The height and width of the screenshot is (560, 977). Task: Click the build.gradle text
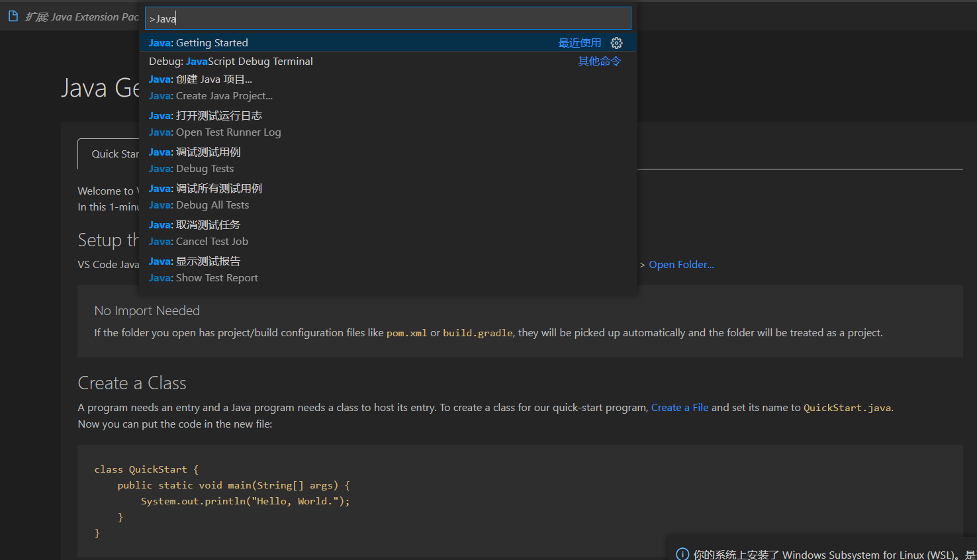coord(478,333)
